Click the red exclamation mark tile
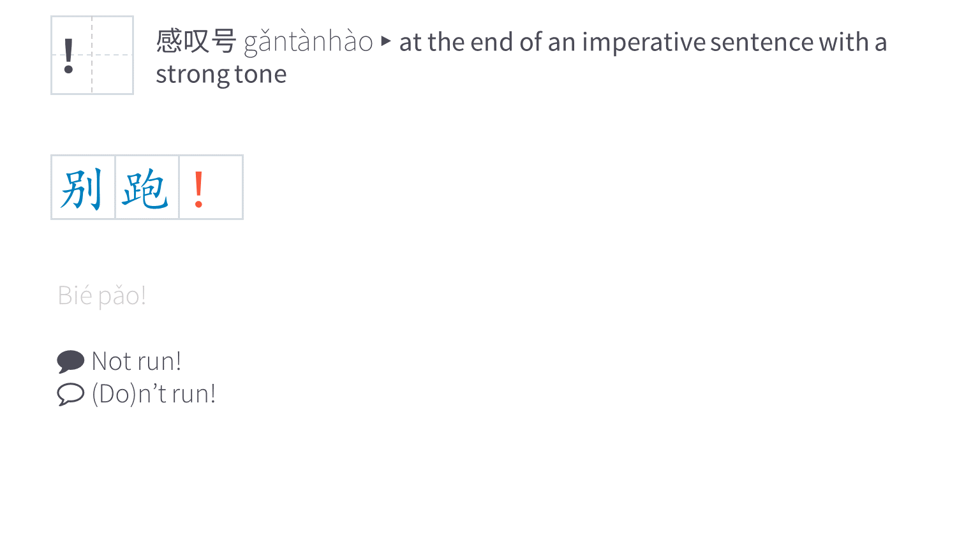Image resolution: width=980 pixels, height=551 pixels. (211, 187)
